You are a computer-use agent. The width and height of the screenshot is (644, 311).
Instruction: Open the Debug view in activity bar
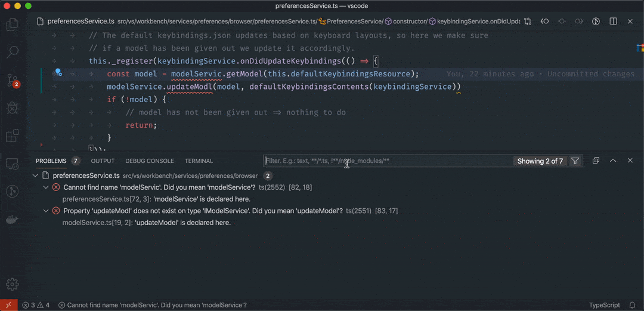click(12, 108)
